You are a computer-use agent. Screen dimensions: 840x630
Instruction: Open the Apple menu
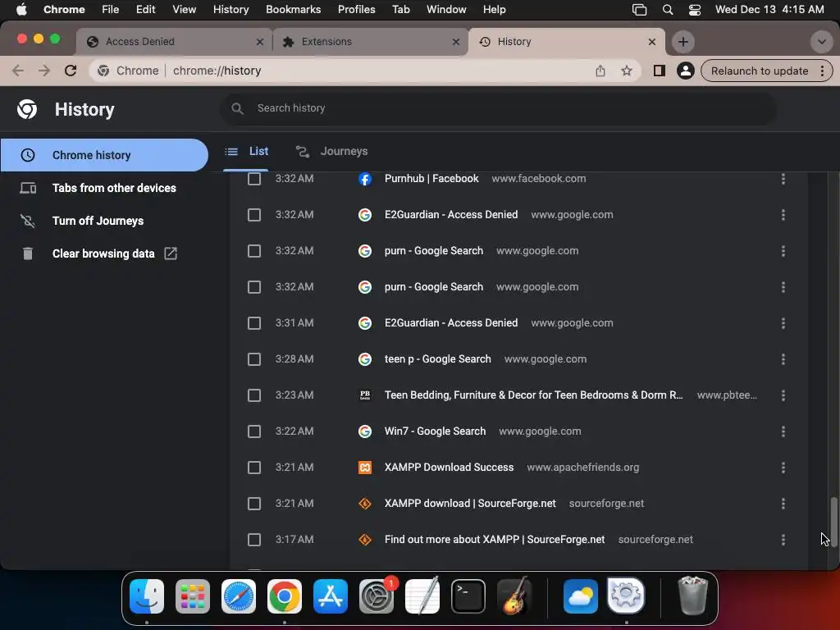pyautogui.click(x=21, y=10)
